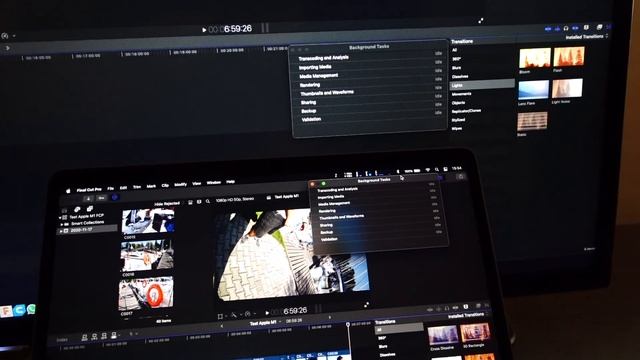Image resolution: width=640 pixels, height=360 pixels.
Task: Toggle audio skimming on external monitor
Action: click(x=557, y=29)
